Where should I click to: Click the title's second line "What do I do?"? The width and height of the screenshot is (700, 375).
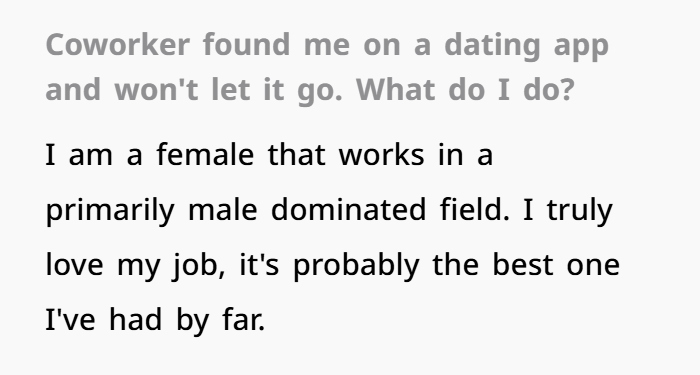[465, 90]
